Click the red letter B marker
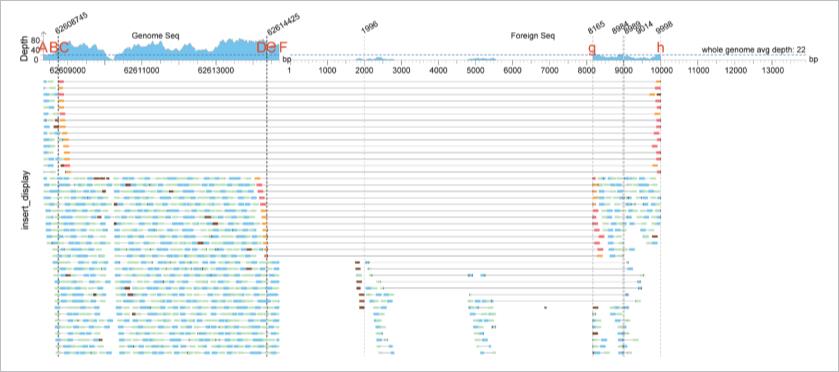Screen dimensions: 839x372 (53, 48)
